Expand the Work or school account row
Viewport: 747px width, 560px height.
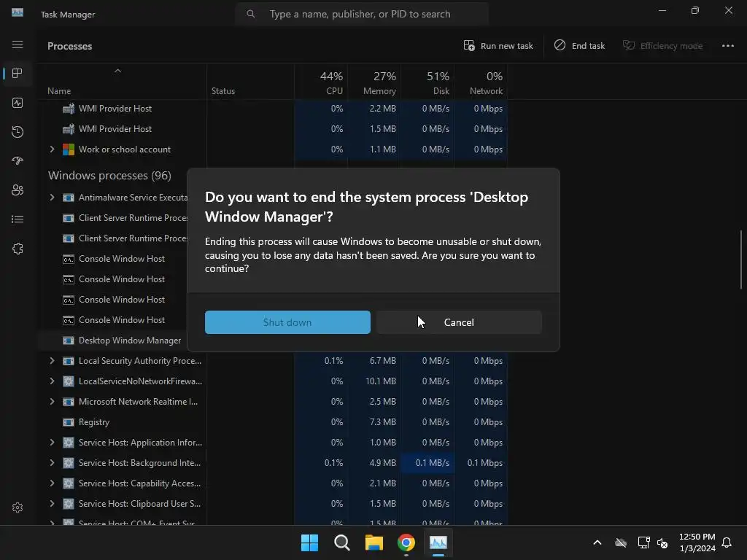pyautogui.click(x=52, y=149)
